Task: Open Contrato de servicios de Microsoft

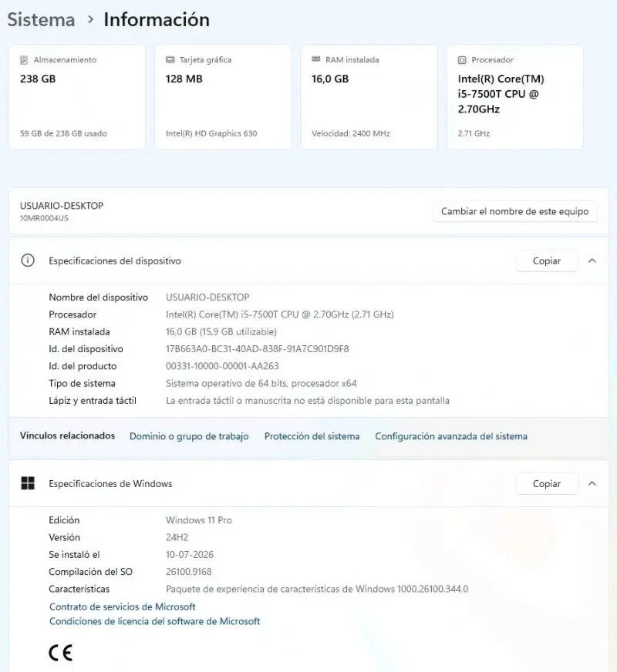Action: click(x=122, y=606)
